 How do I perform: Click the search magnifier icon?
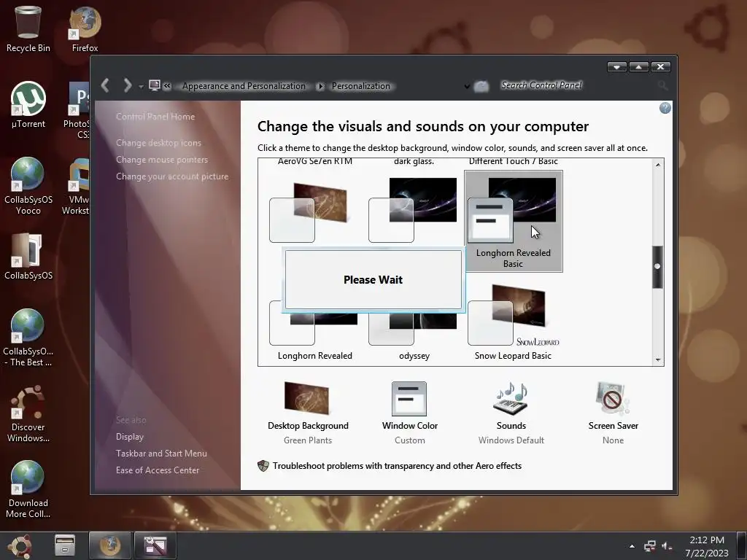[x=662, y=86]
